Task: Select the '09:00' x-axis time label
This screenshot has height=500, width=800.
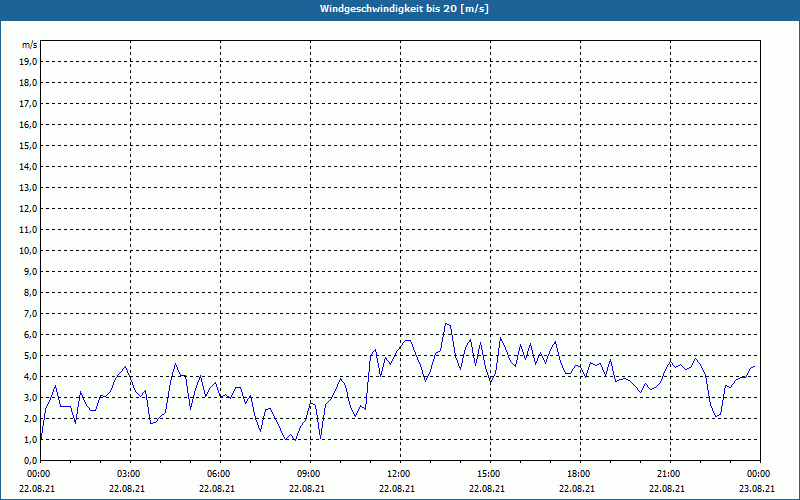Action: point(310,474)
